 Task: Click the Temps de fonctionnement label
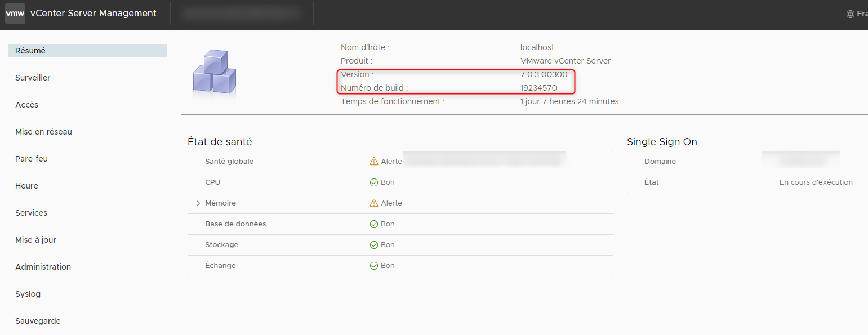tap(393, 101)
